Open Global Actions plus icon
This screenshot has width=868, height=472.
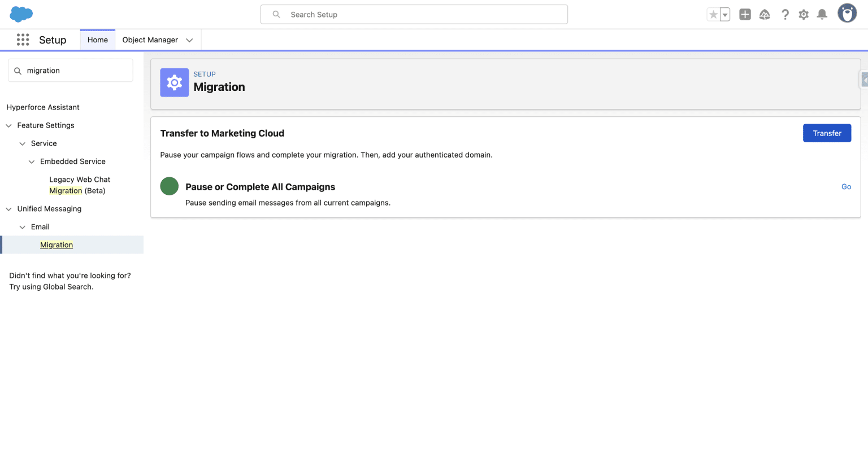coord(745,15)
